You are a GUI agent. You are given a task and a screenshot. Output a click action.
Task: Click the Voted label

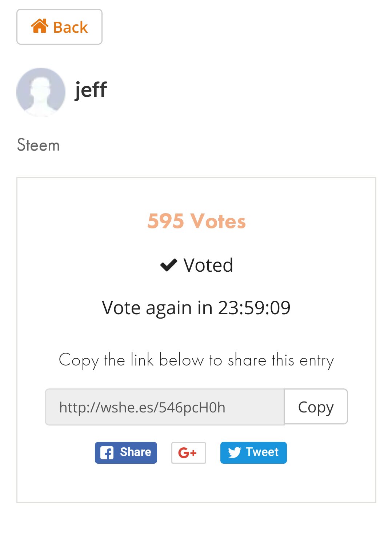pos(208,265)
